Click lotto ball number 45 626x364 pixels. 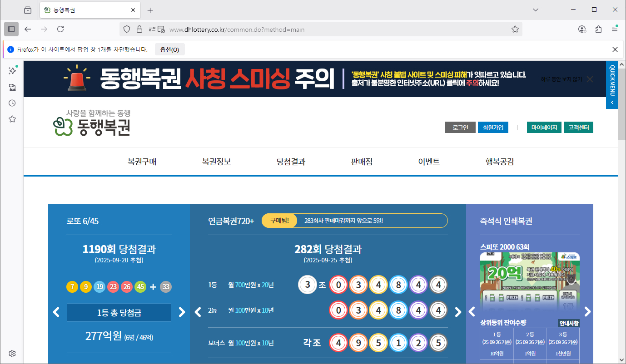coord(140,287)
